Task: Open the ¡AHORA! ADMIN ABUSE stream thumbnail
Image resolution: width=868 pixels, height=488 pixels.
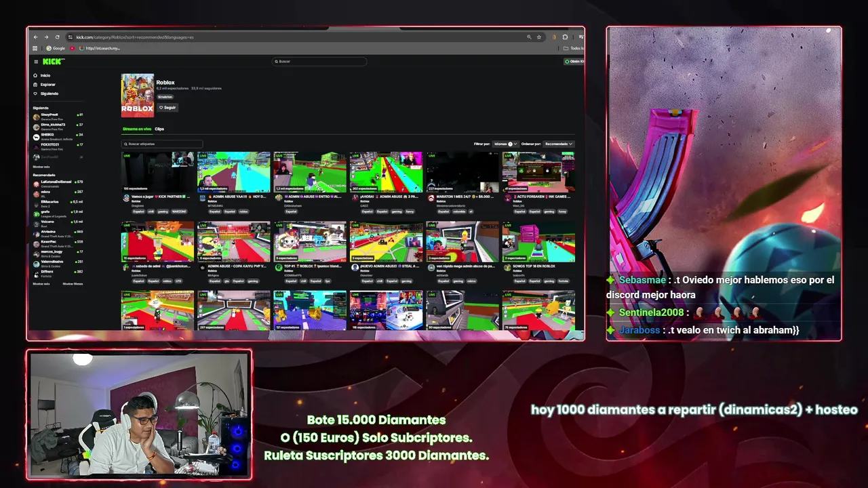Action: [386, 172]
